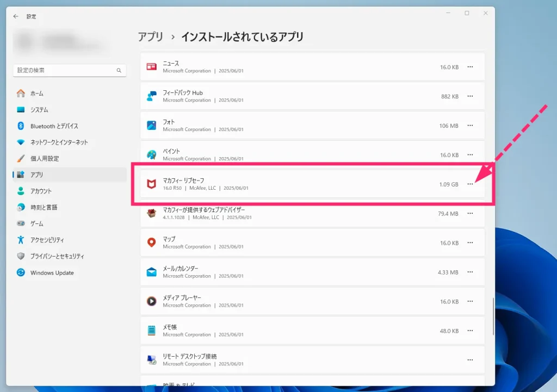Click the 79.4 MB size value
This screenshot has width=557, height=392.
coord(448,214)
